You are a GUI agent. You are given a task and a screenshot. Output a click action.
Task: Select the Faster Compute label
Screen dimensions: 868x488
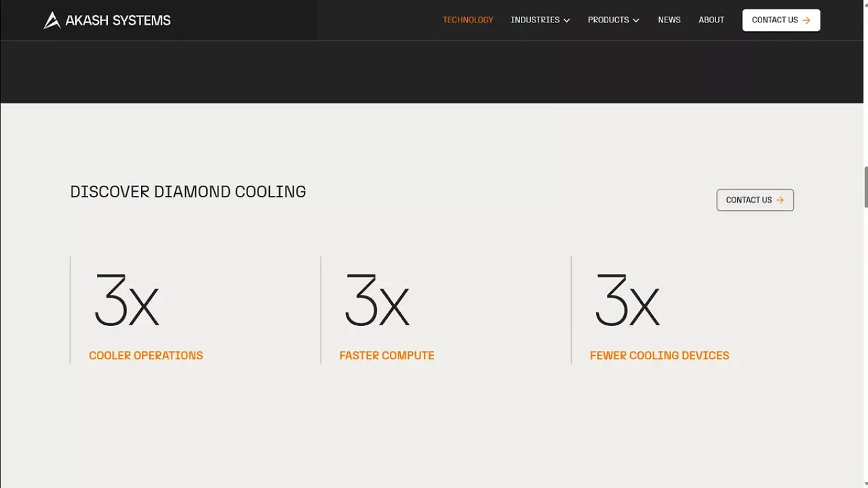(387, 355)
